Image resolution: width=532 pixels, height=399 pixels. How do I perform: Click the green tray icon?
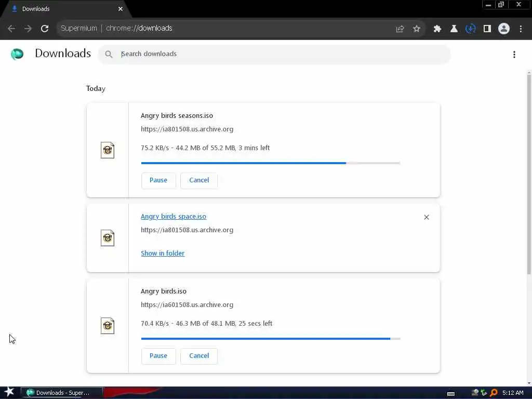click(x=484, y=393)
